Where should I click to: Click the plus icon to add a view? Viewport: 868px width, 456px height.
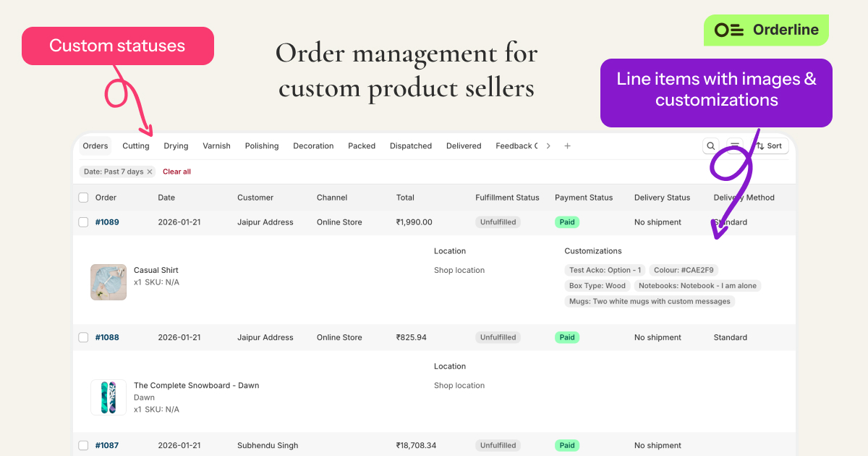(568, 145)
